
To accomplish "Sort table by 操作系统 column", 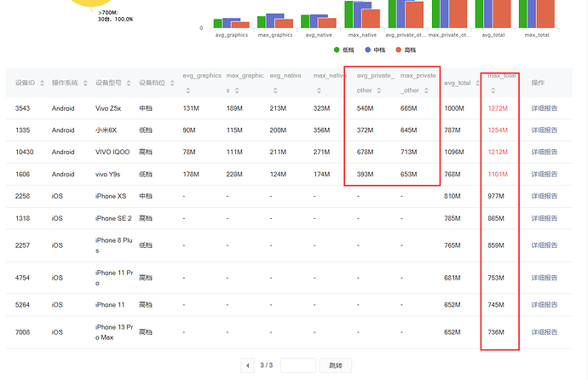I will [85, 83].
